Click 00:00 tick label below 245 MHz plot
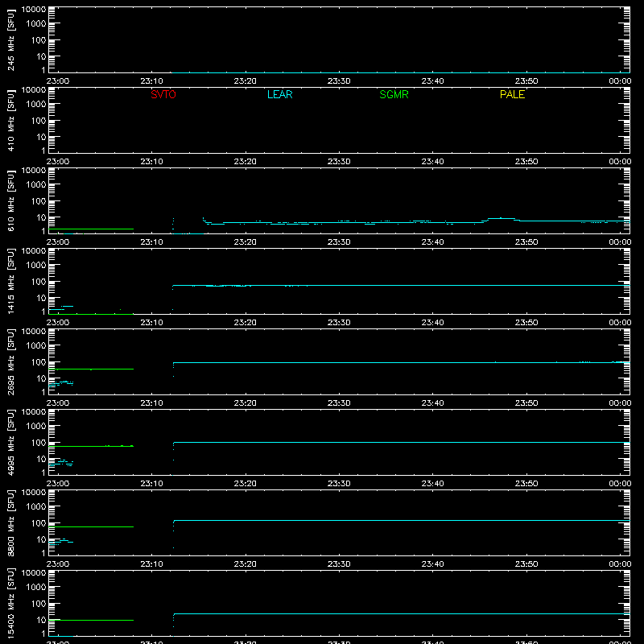644x644 pixels. click(620, 81)
